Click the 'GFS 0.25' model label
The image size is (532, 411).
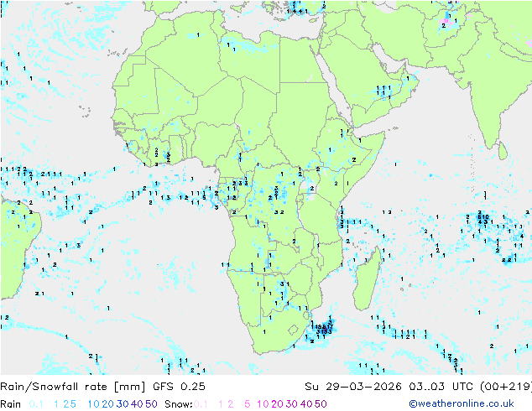pos(179,387)
